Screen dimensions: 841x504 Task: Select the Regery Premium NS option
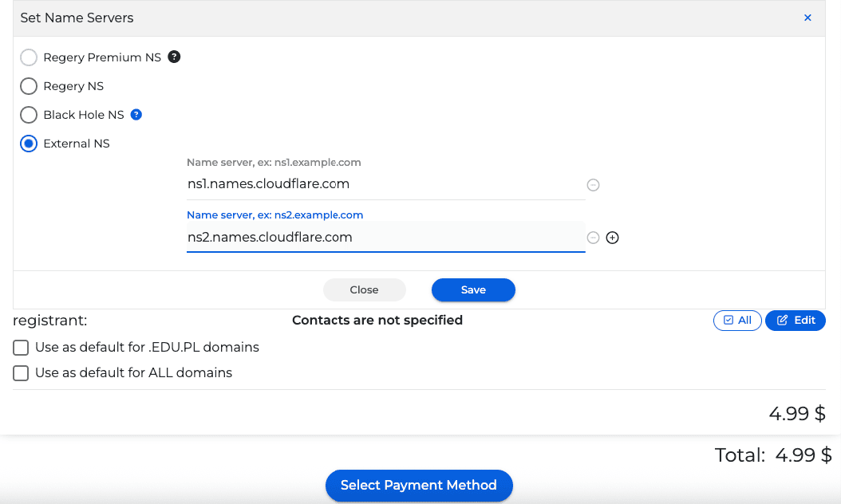pyautogui.click(x=29, y=57)
